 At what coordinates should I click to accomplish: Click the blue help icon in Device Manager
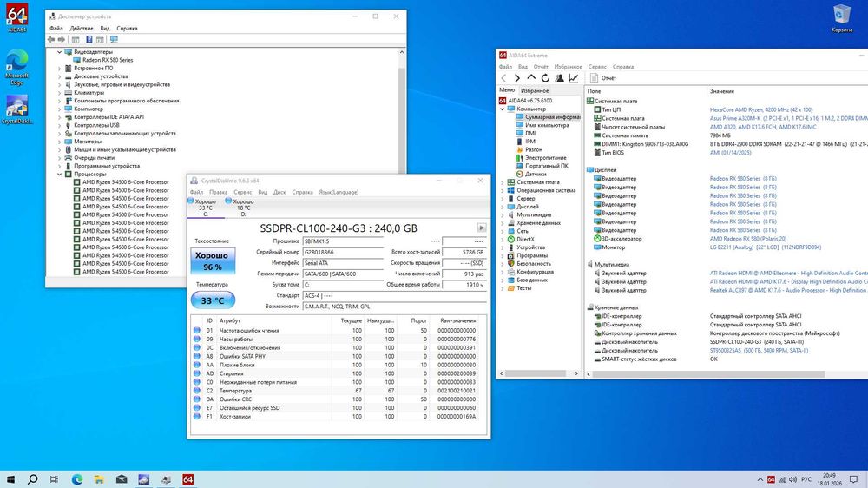[89, 39]
